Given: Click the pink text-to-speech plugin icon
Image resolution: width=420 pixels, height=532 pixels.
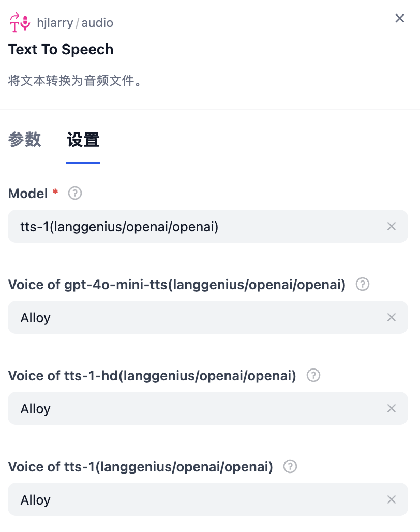Looking at the screenshot, I should coord(21,22).
